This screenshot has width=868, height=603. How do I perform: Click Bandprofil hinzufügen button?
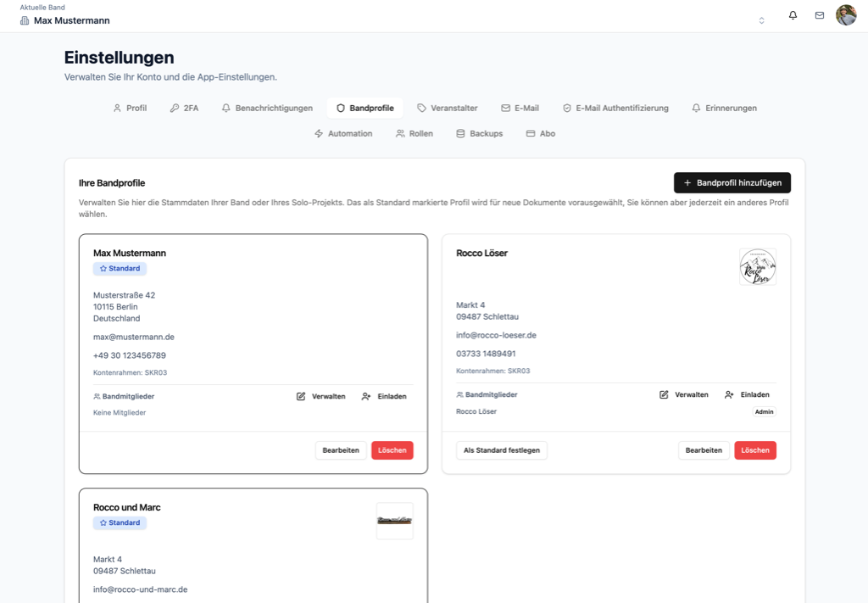click(732, 182)
